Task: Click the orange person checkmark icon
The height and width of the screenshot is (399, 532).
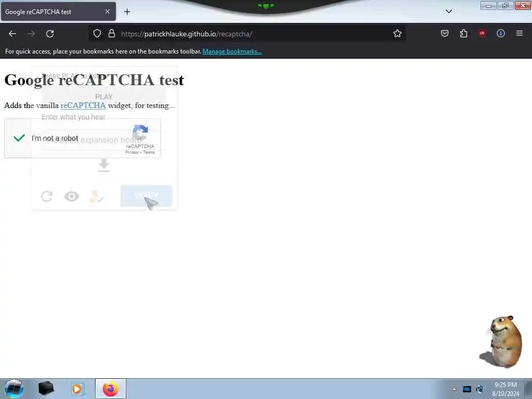Action: tap(96, 196)
